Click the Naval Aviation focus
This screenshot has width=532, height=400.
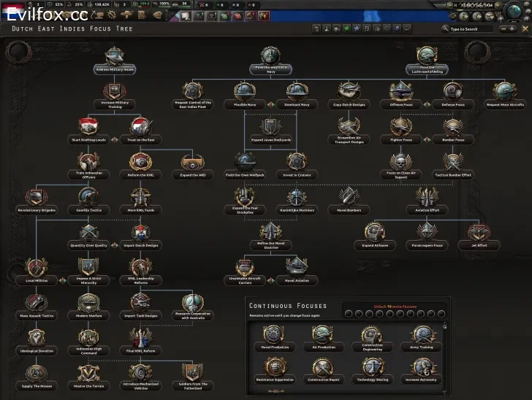tap(296, 267)
